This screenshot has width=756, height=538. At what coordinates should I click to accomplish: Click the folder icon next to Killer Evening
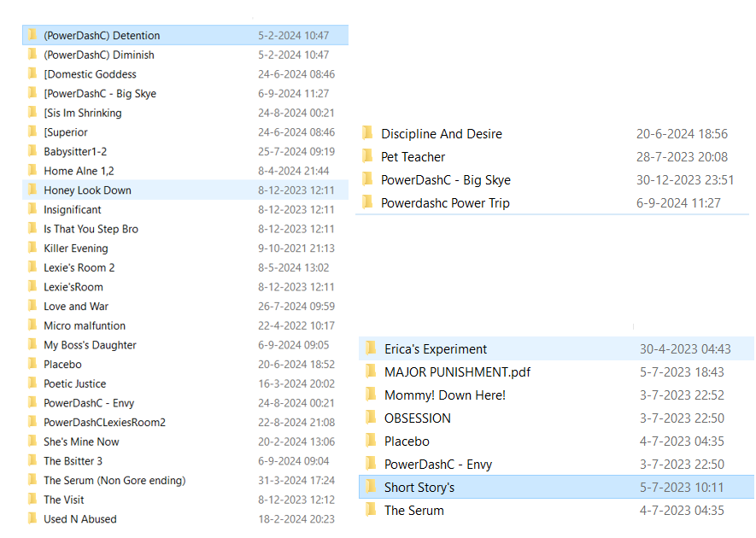32,249
